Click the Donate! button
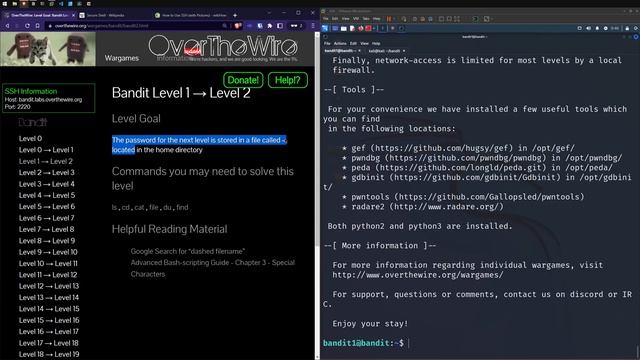 [243, 80]
